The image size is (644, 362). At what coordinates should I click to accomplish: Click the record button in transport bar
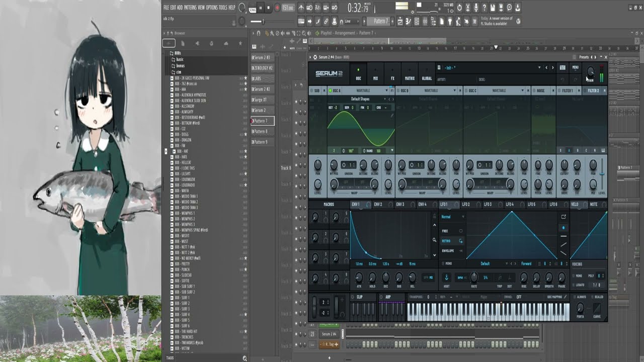pyautogui.click(x=276, y=8)
